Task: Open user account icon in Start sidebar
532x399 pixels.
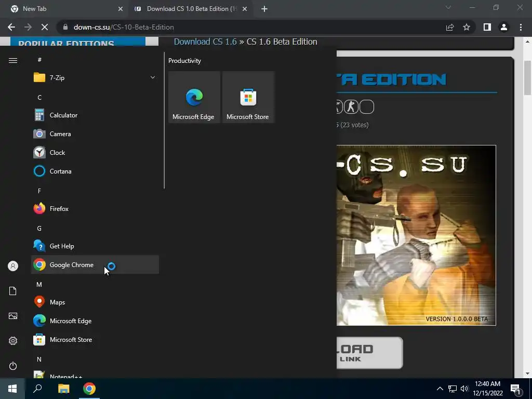Action: click(13, 266)
